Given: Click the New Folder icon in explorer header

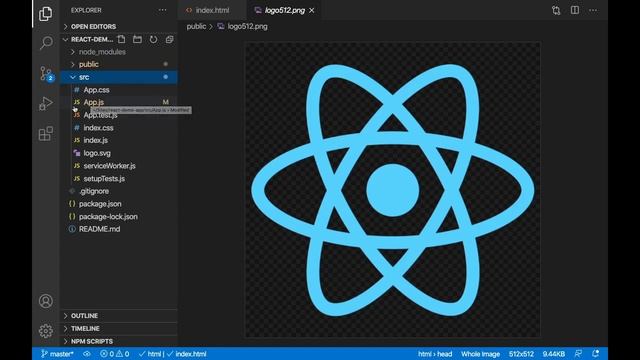Looking at the screenshot, I should point(138,39).
